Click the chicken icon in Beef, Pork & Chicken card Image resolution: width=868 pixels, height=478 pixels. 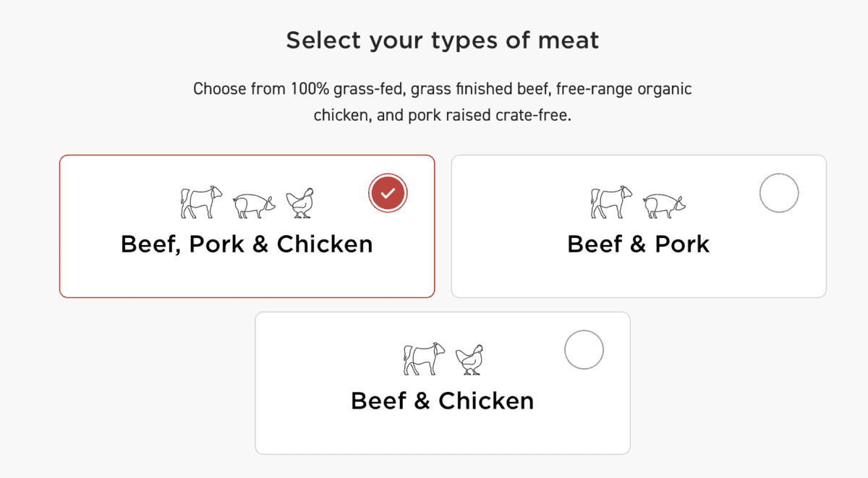(300, 203)
